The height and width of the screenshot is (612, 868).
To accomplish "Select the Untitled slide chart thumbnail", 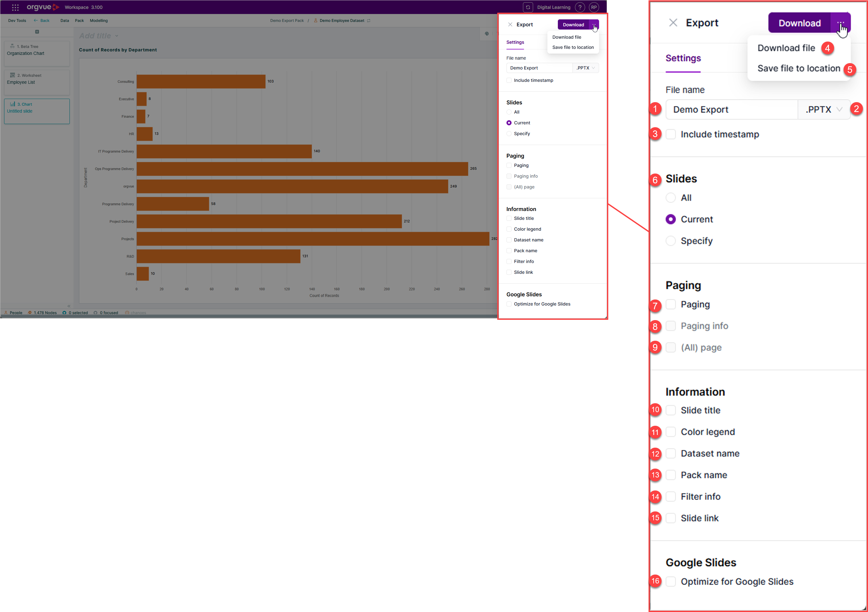I will (37, 111).
